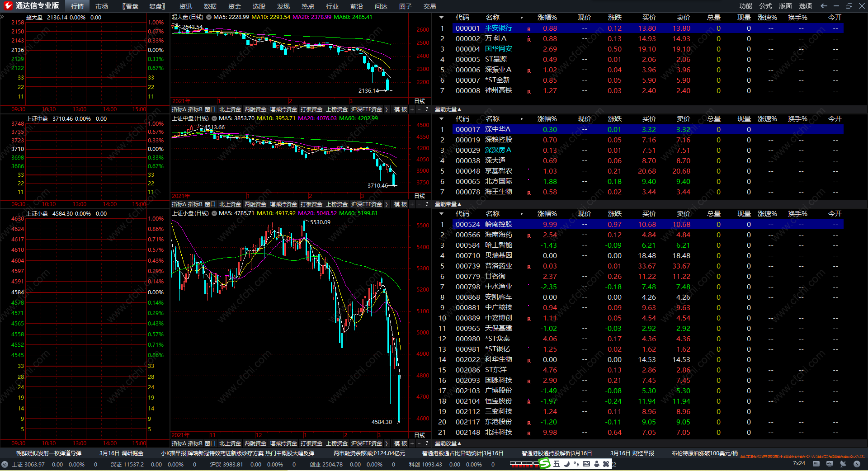The height and width of the screenshot is (471, 868).
Task: Click the Z icon in 上证中盘 chart toolbar
Action: [427, 204]
